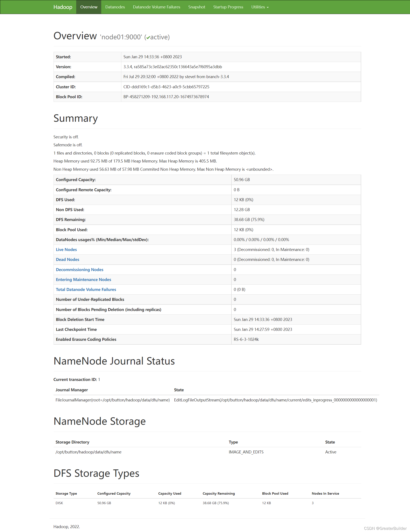Expand the Utilities dropdown menu
The width and height of the screenshot is (410, 532).
point(260,7)
